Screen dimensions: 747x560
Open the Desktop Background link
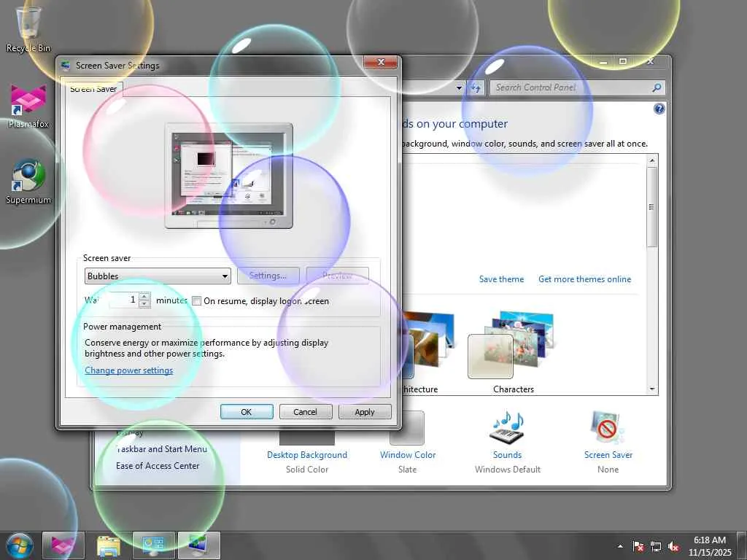pyautogui.click(x=307, y=455)
